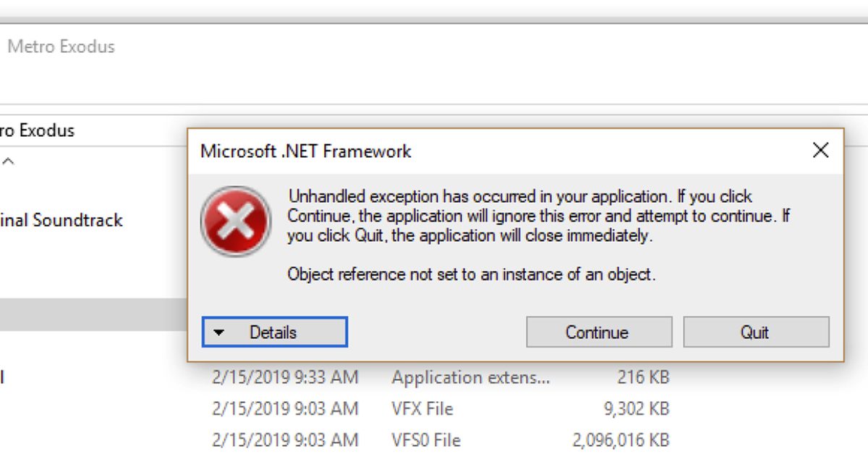The width and height of the screenshot is (868, 454).
Task: Select the VFS0 File type entry
Action: (426, 440)
